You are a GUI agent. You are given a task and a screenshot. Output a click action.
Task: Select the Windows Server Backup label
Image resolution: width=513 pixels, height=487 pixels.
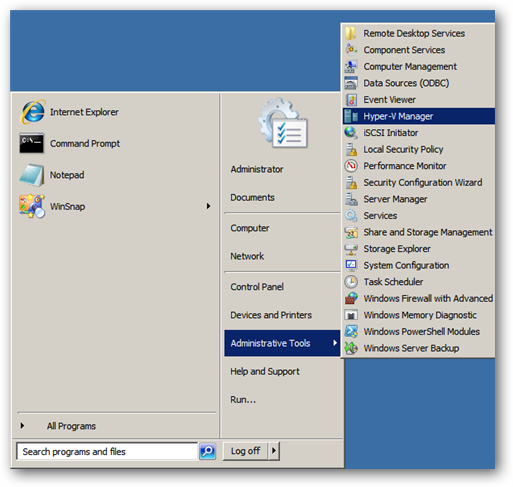[411, 348]
